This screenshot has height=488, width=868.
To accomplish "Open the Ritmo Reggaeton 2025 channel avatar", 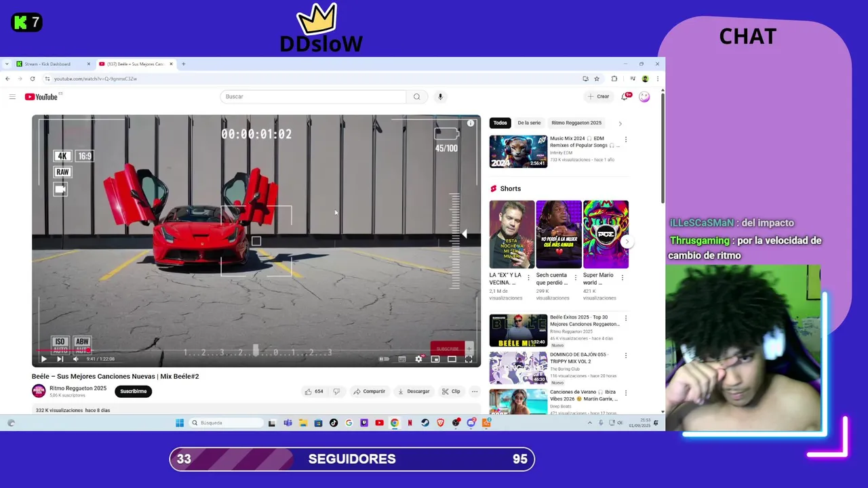I will point(39,391).
